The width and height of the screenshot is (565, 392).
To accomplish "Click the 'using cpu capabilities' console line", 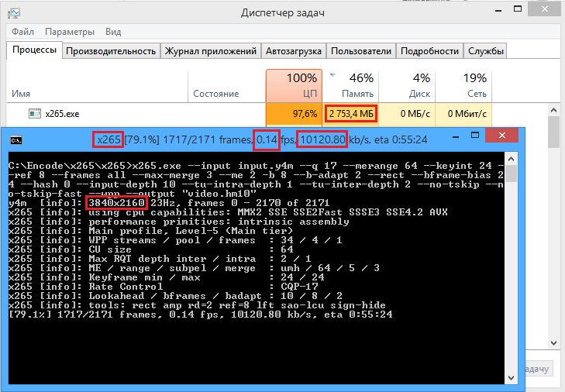I will coord(228,212).
